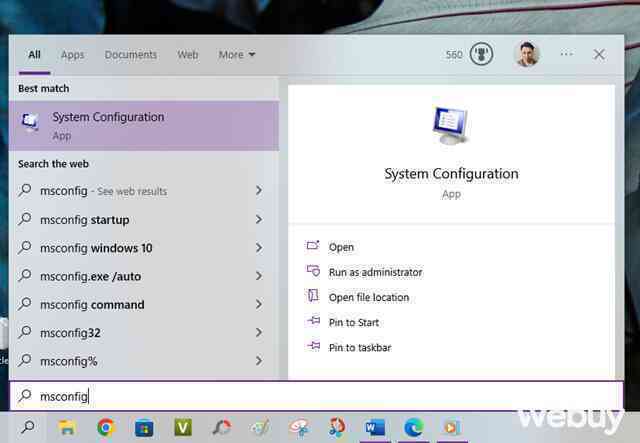The height and width of the screenshot is (443, 640).
Task: Click the large System Configuration preview icon
Action: click(451, 125)
